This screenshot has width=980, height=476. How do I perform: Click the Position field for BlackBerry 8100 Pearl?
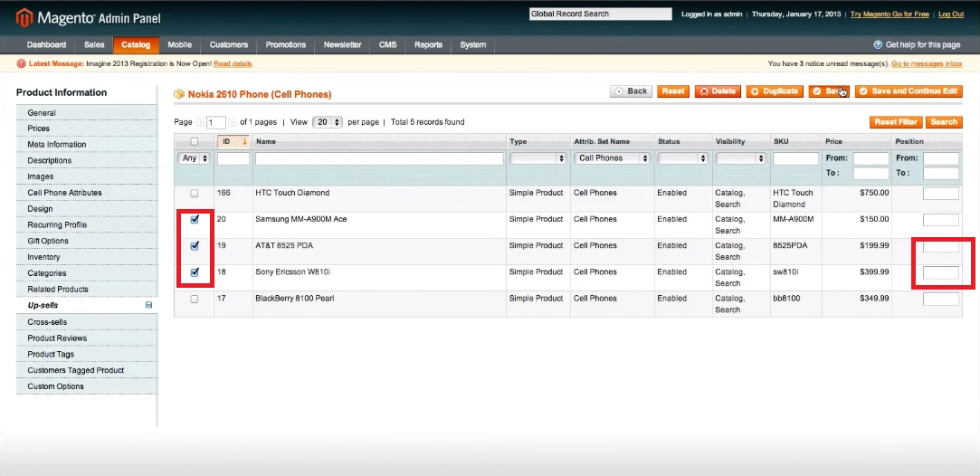[940, 300]
